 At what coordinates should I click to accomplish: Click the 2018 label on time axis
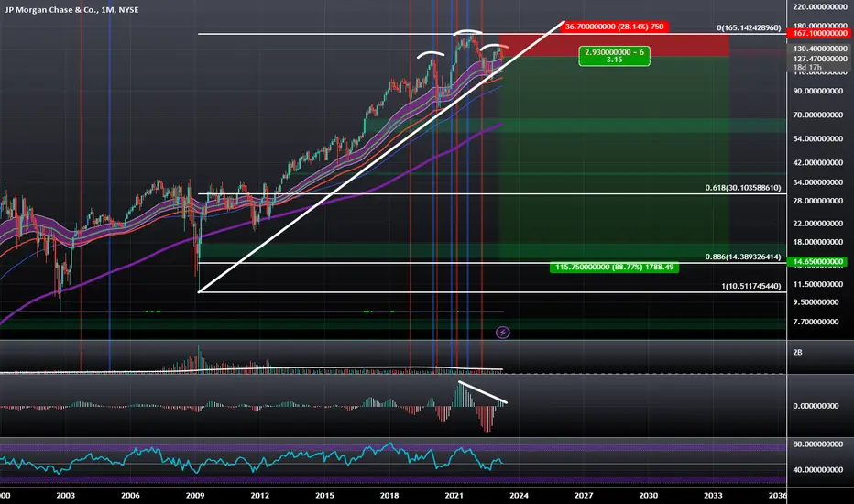point(389,495)
